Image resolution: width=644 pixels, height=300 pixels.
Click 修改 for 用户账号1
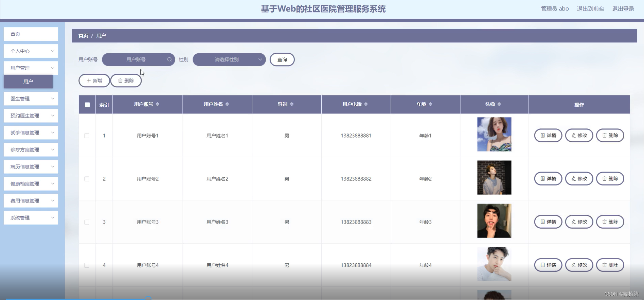579,135
